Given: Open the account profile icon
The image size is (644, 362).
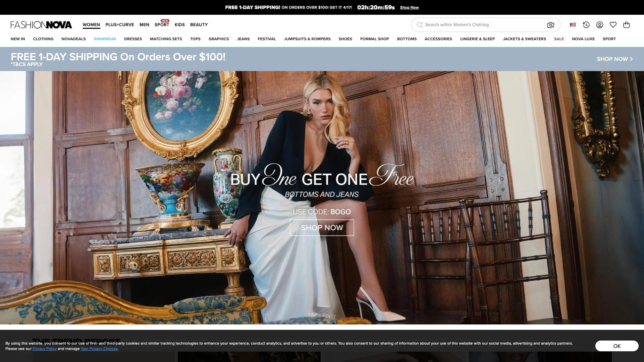Looking at the screenshot, I should click(x=599, y=25).
